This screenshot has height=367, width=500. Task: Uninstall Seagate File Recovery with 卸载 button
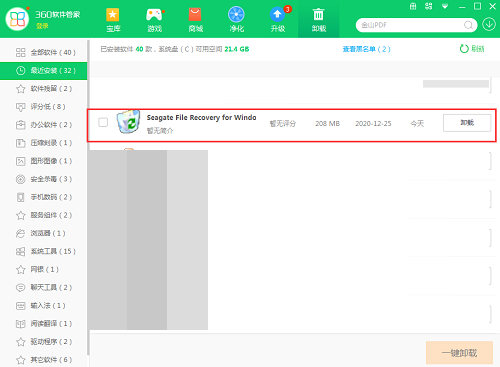(x=467, y=123)
